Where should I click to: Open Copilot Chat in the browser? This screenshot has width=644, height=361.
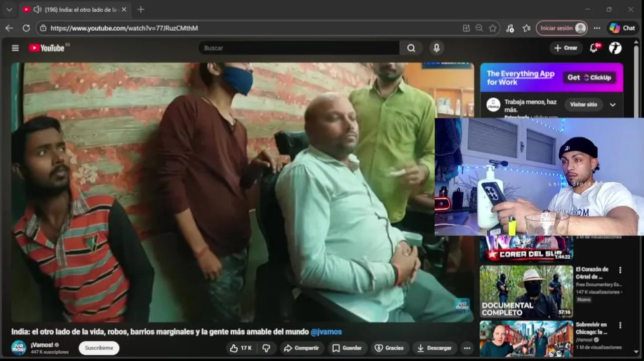coord(622,28)
